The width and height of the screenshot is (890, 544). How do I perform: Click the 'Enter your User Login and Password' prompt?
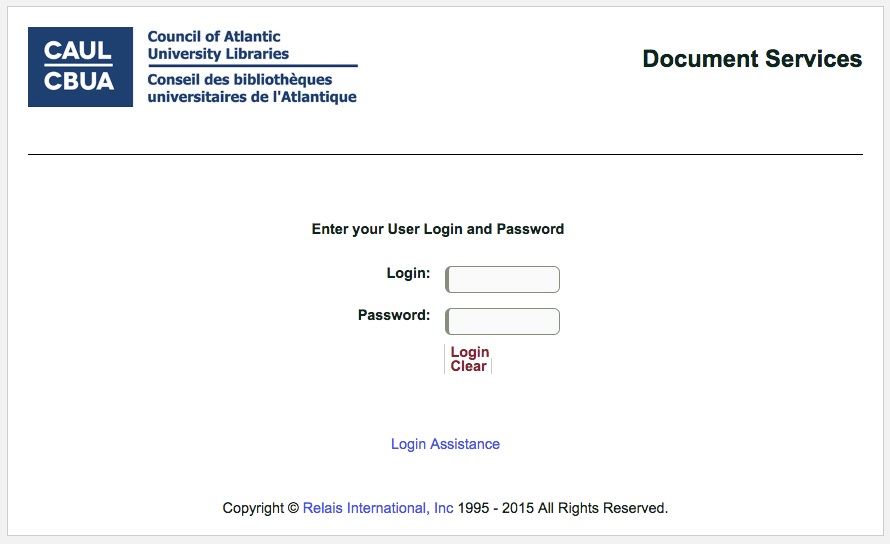tap(438, 229)
